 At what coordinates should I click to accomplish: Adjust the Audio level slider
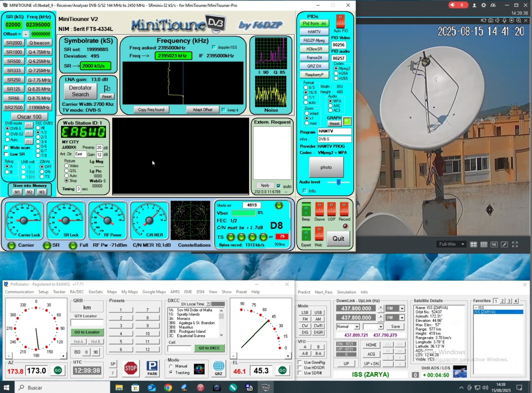pyautogui.click(x=338, y=182)
